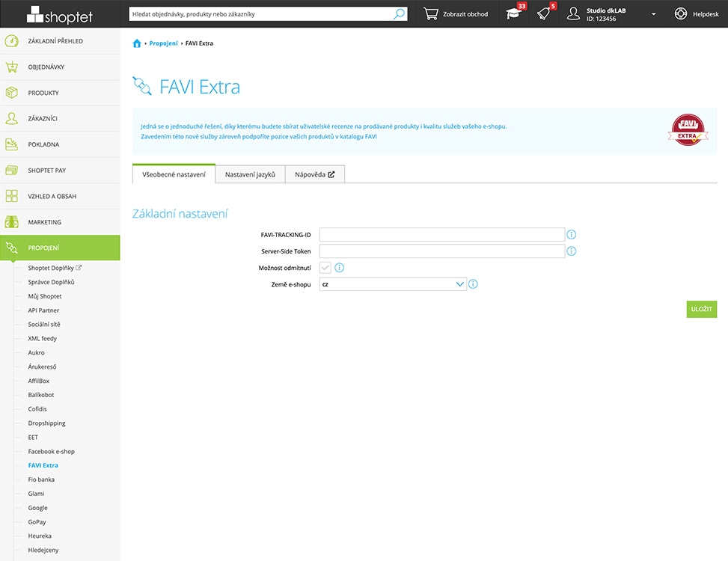The image size is (728, 561).
Task: Open Sociální sítě submenu item
Action: coord(44,325)
